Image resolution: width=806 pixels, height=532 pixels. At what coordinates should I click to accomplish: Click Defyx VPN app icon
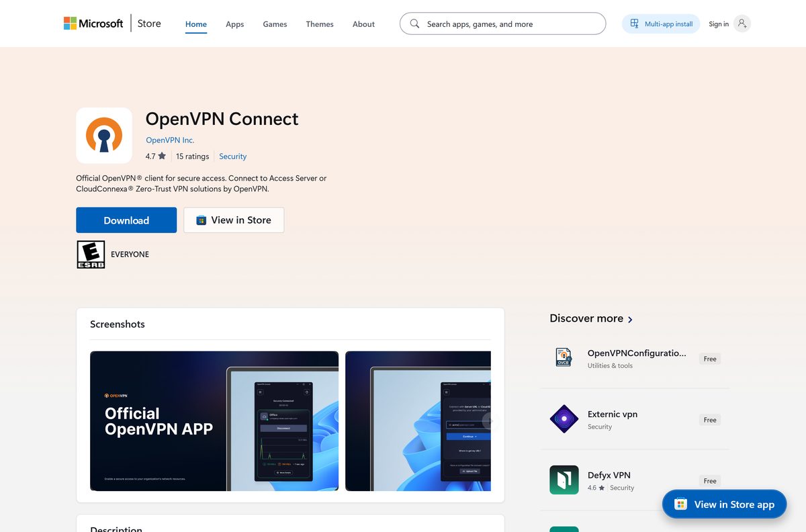564,480
